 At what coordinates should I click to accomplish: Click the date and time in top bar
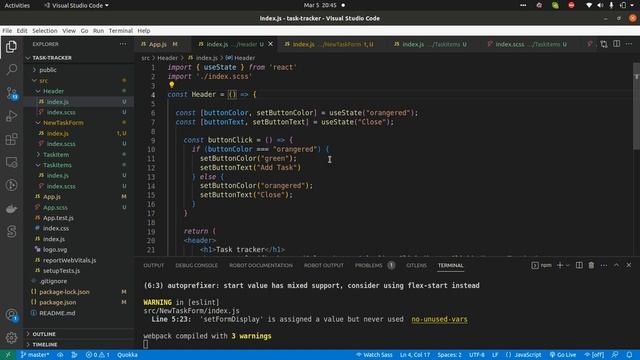tap(320, 5)
